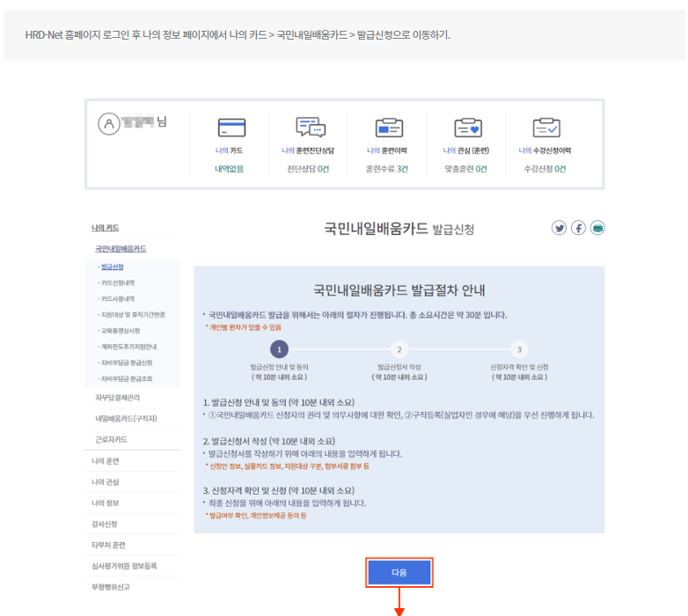The width and height of the screenshot is (688, 616).
Task: Select step 1 circle in progress indicator
Action: pyautogui.click(x=279, y=349)
